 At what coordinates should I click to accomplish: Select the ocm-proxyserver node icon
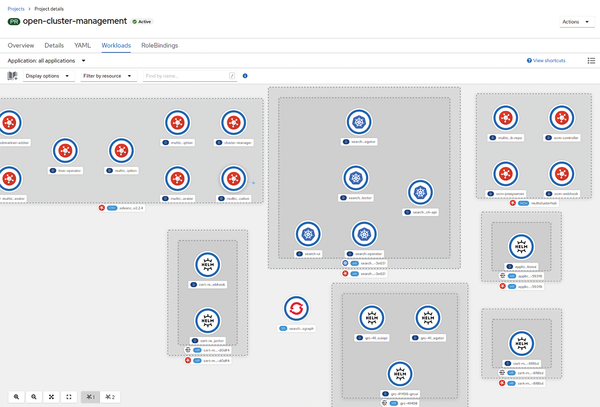pos(505,174)
